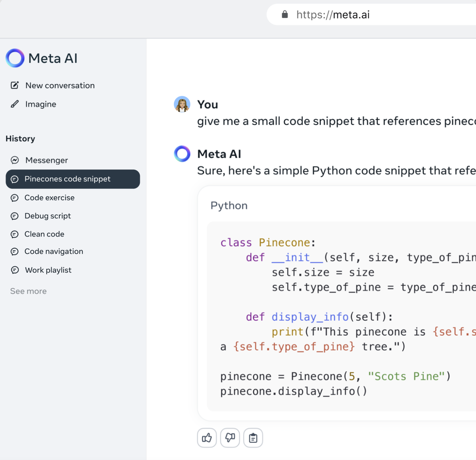The width and height of the screenshot is (476, 460).
Task: Click the Messenger icon in History
Action: 15,160
